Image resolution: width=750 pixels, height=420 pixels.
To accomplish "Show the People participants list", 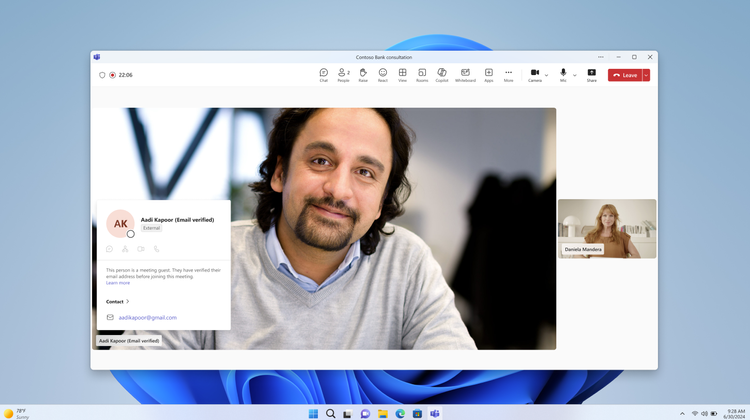I will 343,75.
